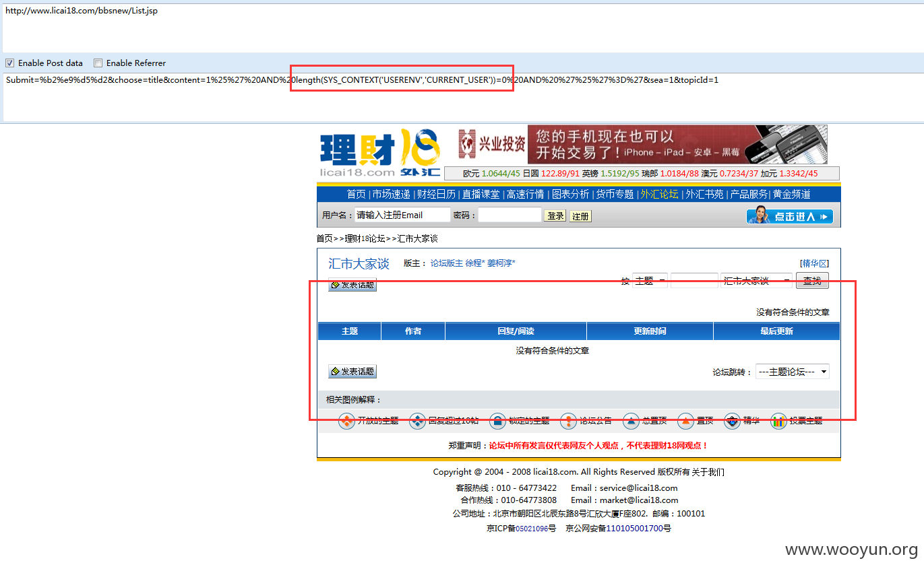Click the 登录 login button

click(x=555, y=215)
